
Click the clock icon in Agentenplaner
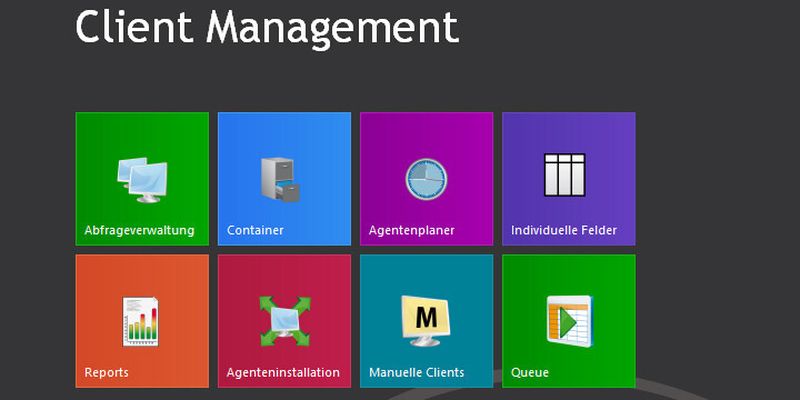tap(427, 180)
